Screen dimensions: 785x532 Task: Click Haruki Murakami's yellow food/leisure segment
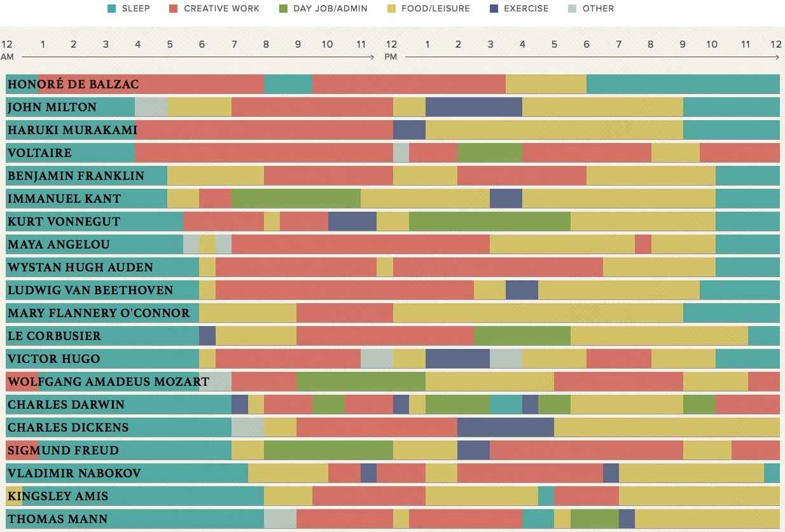pyautogui.click(x=554, y=130)
